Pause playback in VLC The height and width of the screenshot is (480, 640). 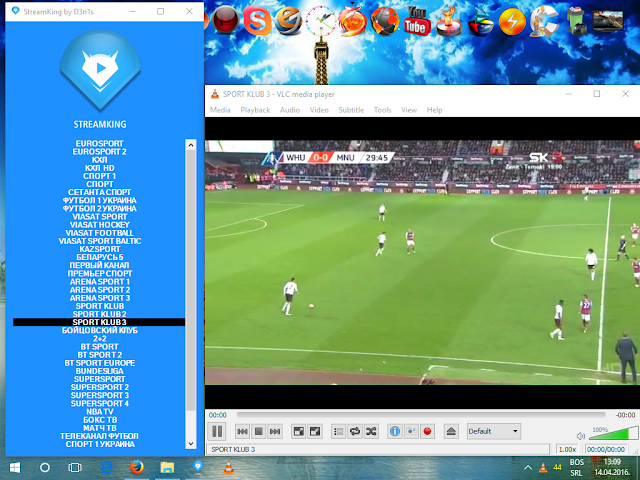217,431
